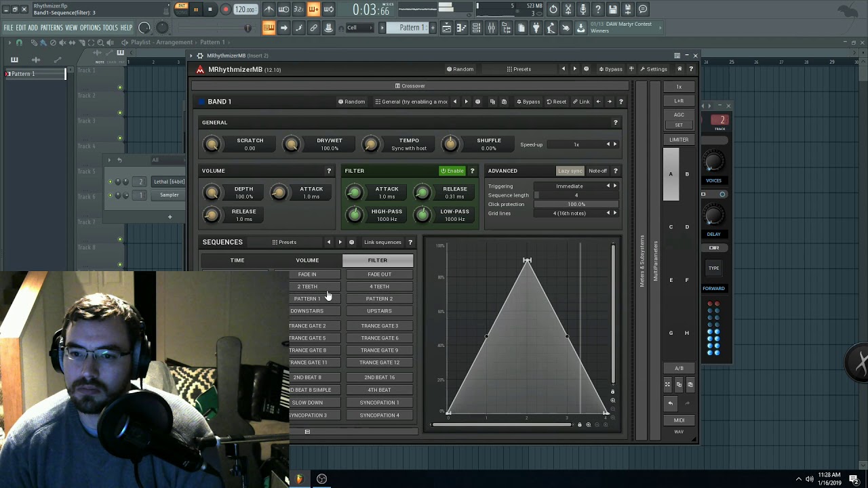
Task: Open main Presets in MRhythmizerMB header
Action: point(519,69)
